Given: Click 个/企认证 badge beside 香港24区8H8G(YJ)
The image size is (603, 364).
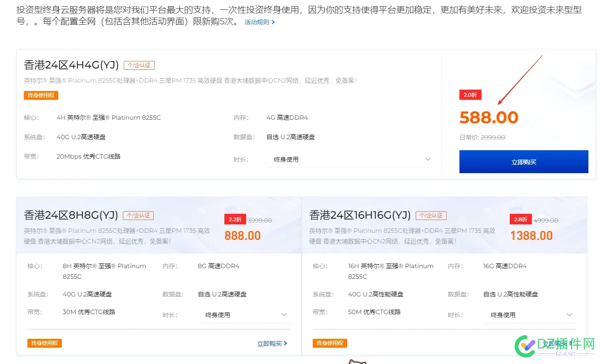Looking at the screenshot, I should click(x=138, y=216).
